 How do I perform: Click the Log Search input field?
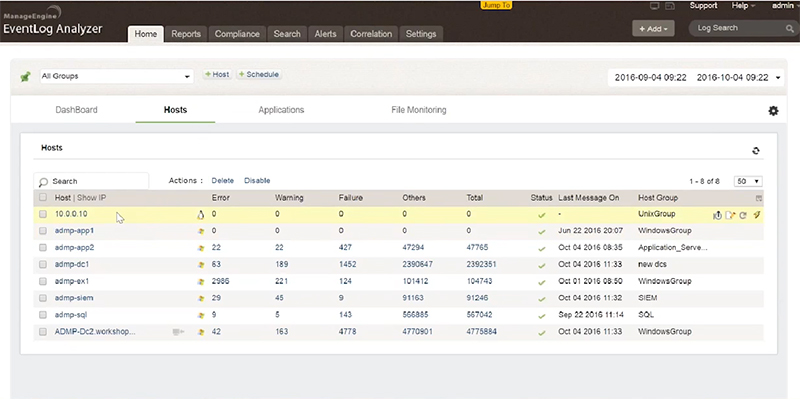[738, 29]
